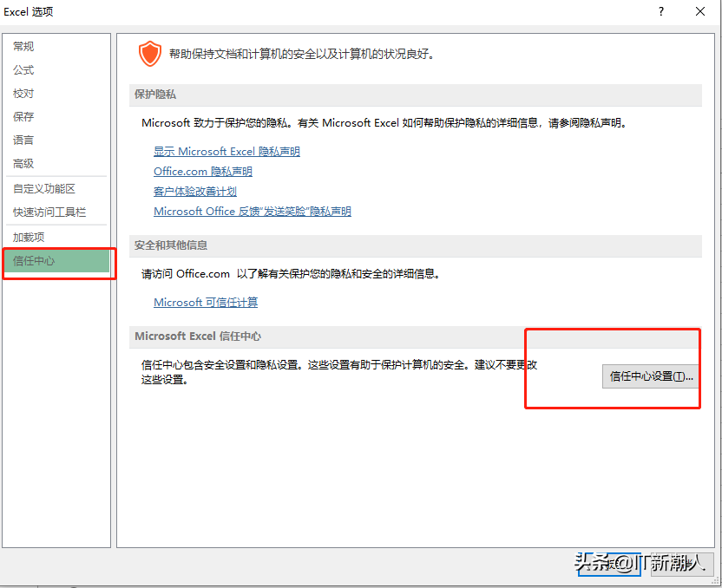Select the 加载项 category
This screenshot has height=588, width=722.
pyautogui.click(x=29, y=237)
